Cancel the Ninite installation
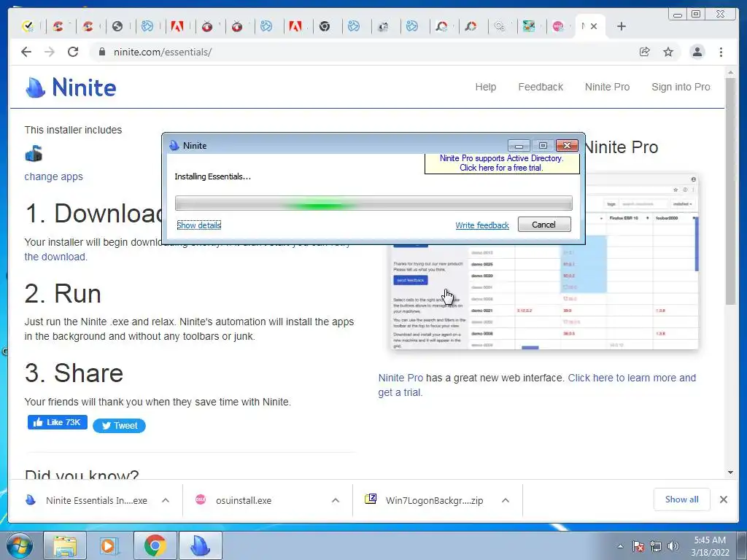Viewport: 747px width, 560px height. (544, 225)
